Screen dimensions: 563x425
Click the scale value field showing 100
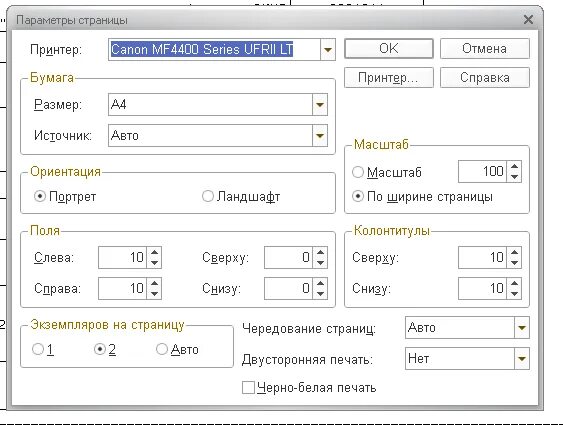coord(482,172)
